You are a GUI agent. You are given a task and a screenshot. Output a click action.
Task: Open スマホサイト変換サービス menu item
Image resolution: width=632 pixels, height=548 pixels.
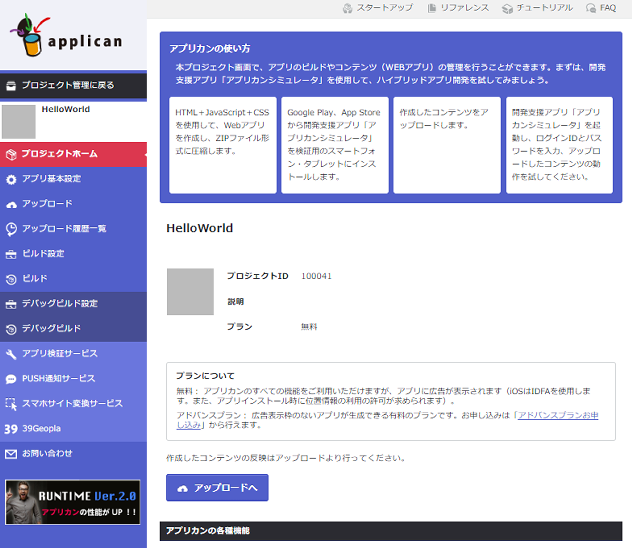[73, 404]
